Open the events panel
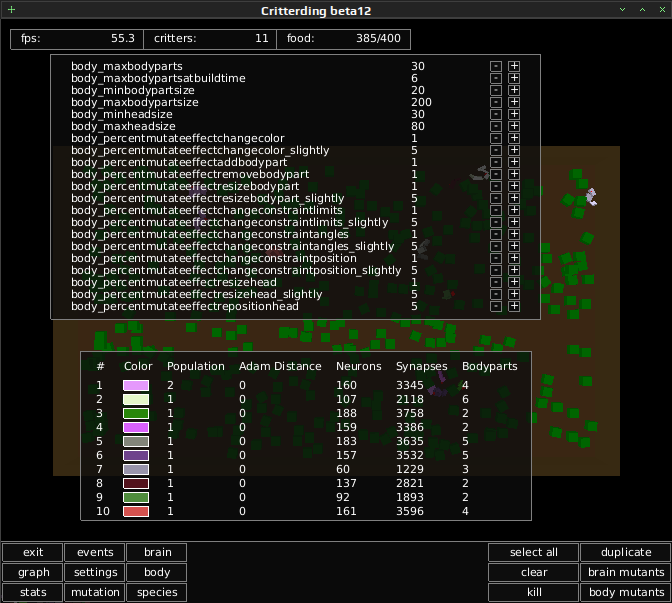Image resolution: width=672 pixels, height=603 pixels. [x=95, y=552]
